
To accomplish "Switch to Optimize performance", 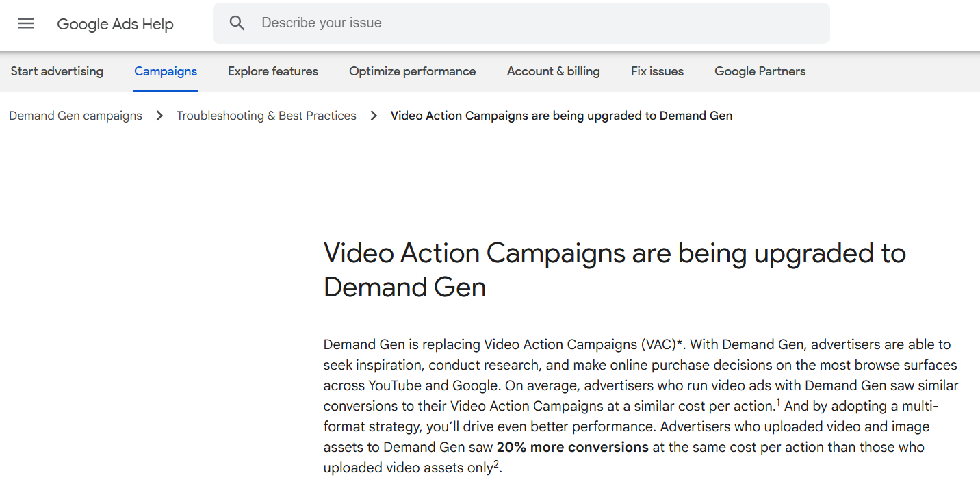I will tap(412, 71).
